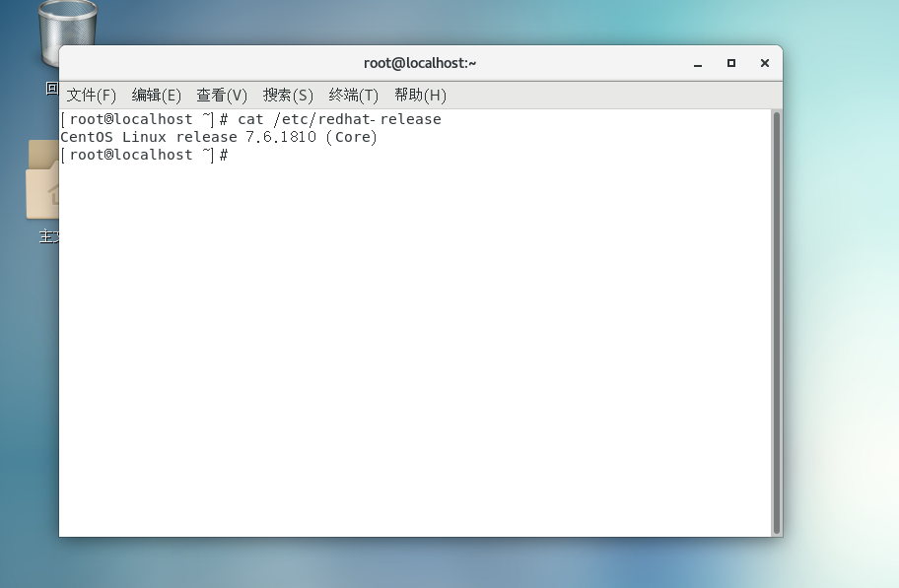Expand the 查看(V) menu
Image resolution: width=899 pixels, height=588 pixels.
(222, 95)
